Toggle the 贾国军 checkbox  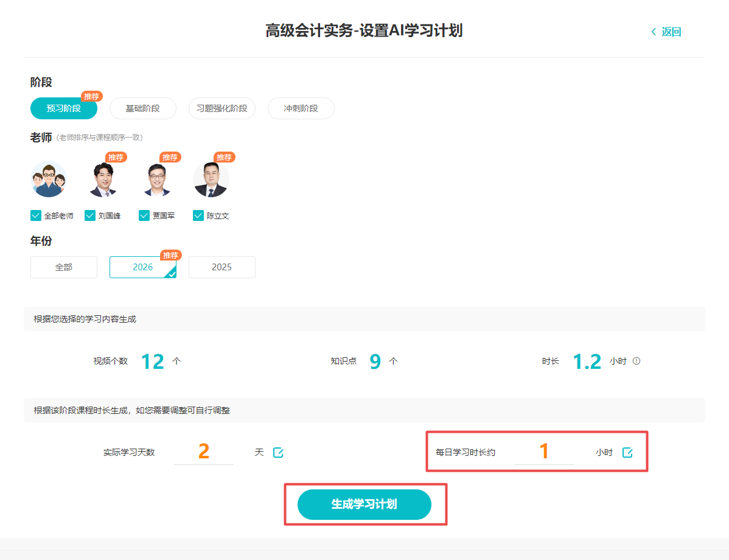point(144,215)
